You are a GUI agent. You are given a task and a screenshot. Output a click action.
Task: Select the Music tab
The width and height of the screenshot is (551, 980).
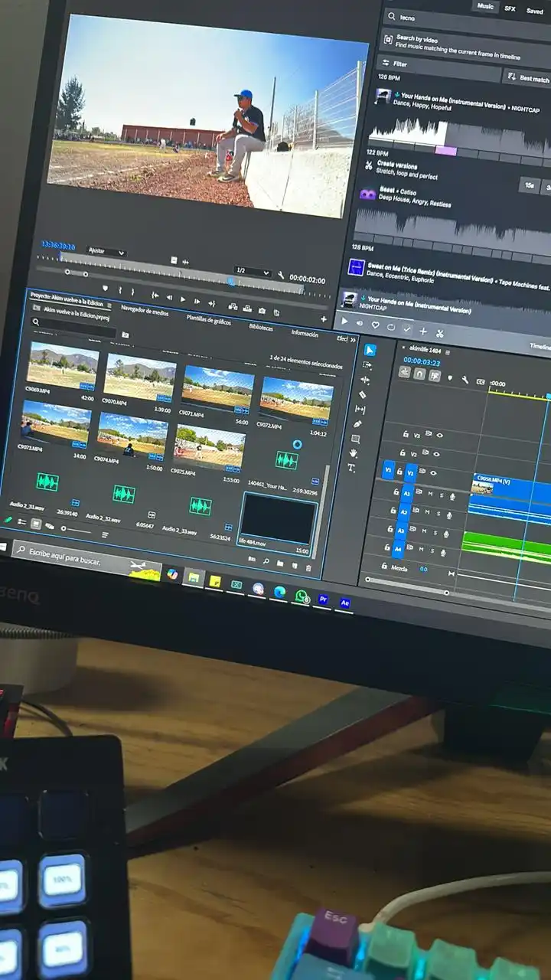pyautogui.click(x=485, y=5)
